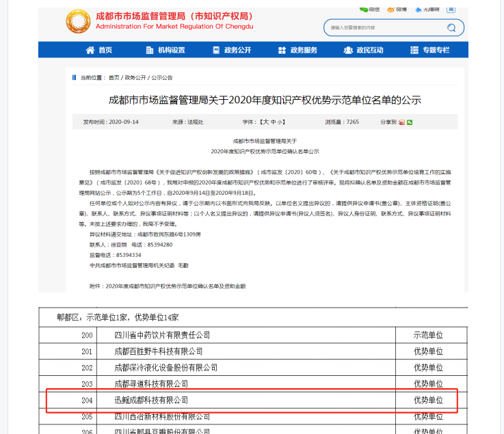Set font size to 小 (small)
Image resolution: width=504 pixels, height=434 pixels.
tap(280, 122)
